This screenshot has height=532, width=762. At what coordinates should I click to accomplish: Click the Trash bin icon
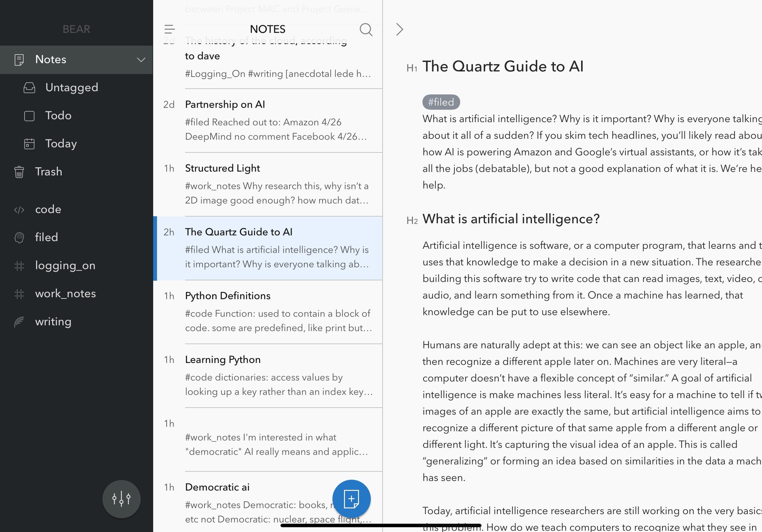[x=19, y=172]
